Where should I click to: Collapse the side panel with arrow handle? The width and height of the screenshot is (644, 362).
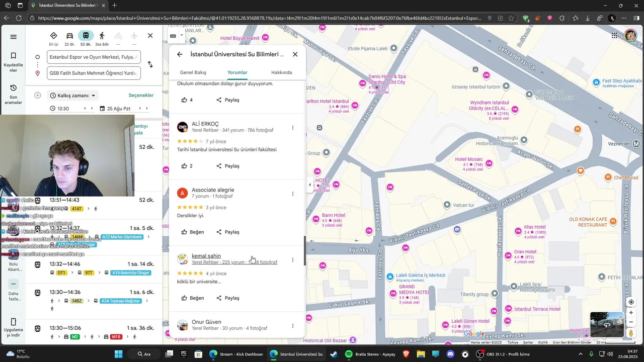pos(310,185)
